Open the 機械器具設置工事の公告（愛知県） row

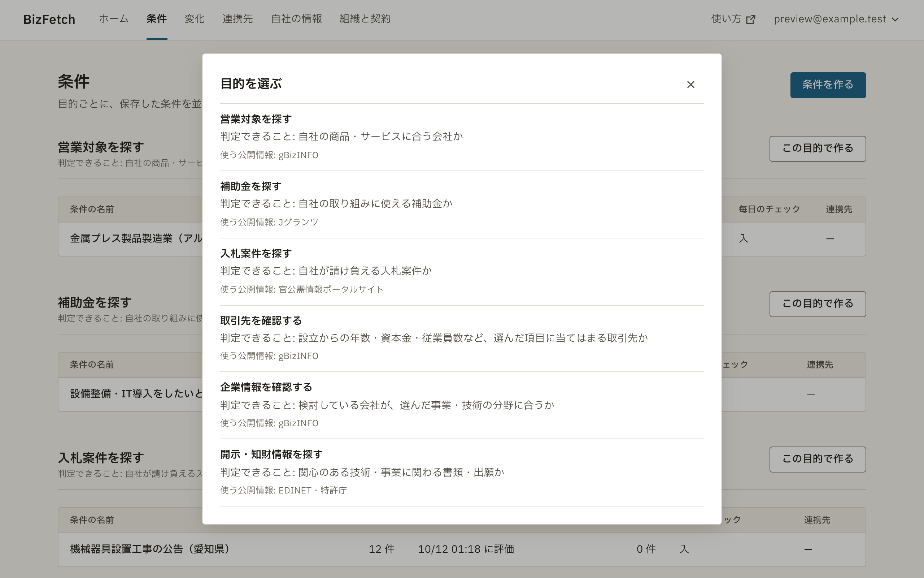tap(462, 549)
